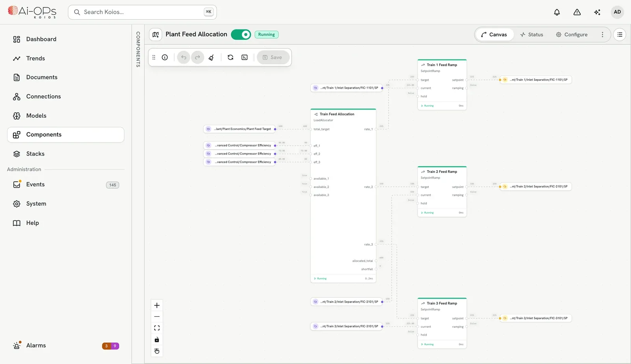Viewport: 631px width, 364px height.
Task: Zoom in with the plus button
Action: [x=157, y=305]
